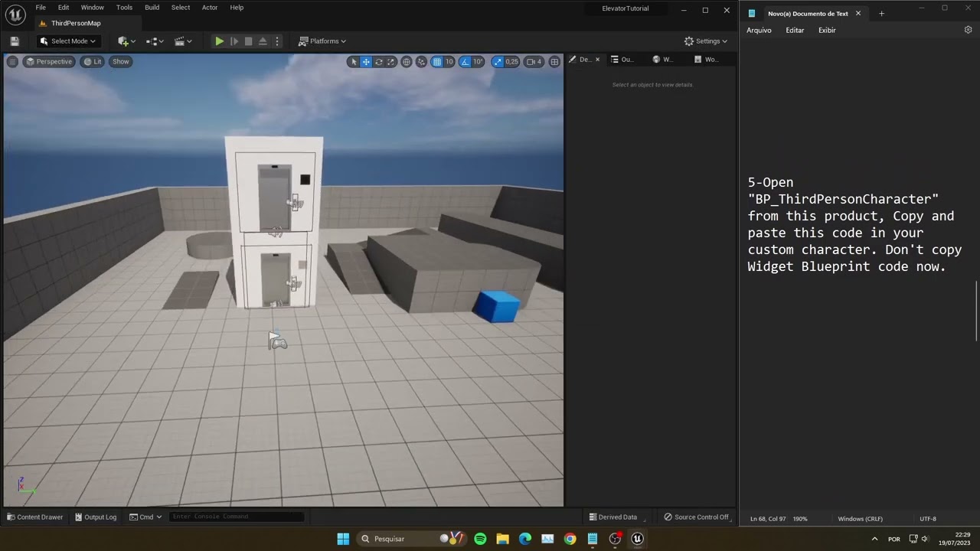980x551 pixels.
Task: Toggle the viewport layout maximize icon
Action: tap(554, 62)
